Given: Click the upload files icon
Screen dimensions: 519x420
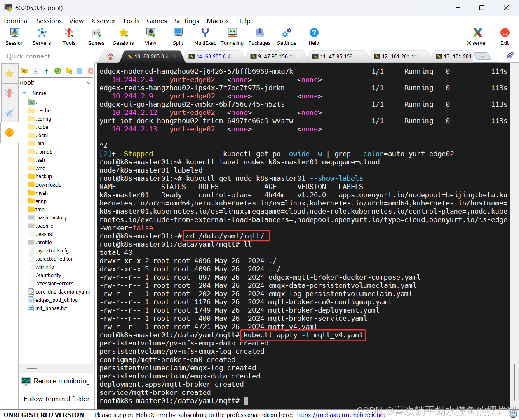Looking at the screenshot, I should coord(47,71).
